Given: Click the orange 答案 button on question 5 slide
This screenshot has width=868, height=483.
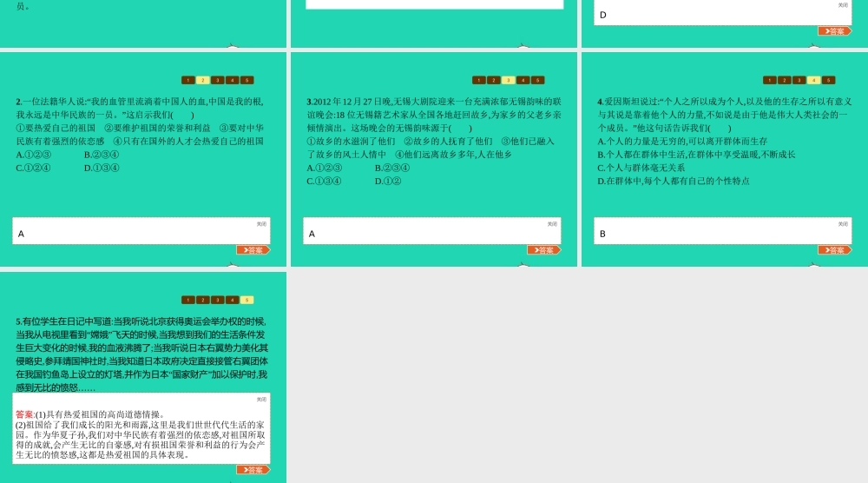Looking at the screenshot, I should (x=253, y=470).
